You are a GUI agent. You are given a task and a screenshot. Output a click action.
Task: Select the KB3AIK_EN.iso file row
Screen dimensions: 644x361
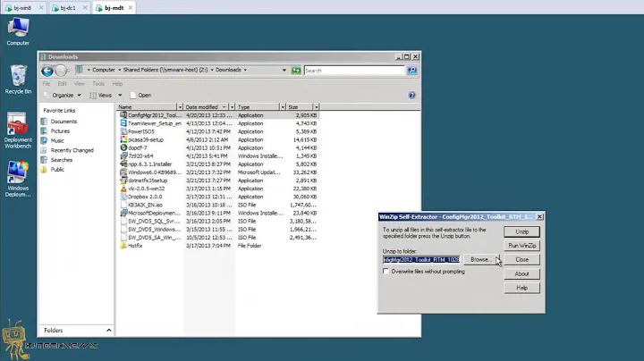click(x=218, y=205)
